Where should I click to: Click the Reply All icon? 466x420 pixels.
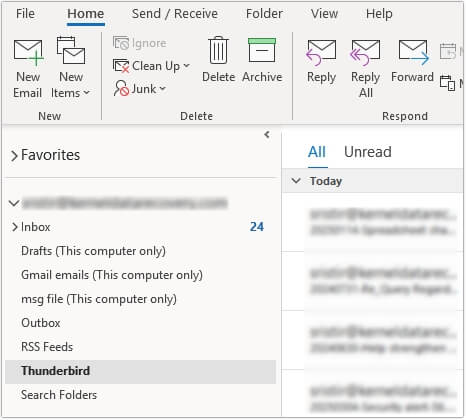pyautogui.click(x=365, y=53)
